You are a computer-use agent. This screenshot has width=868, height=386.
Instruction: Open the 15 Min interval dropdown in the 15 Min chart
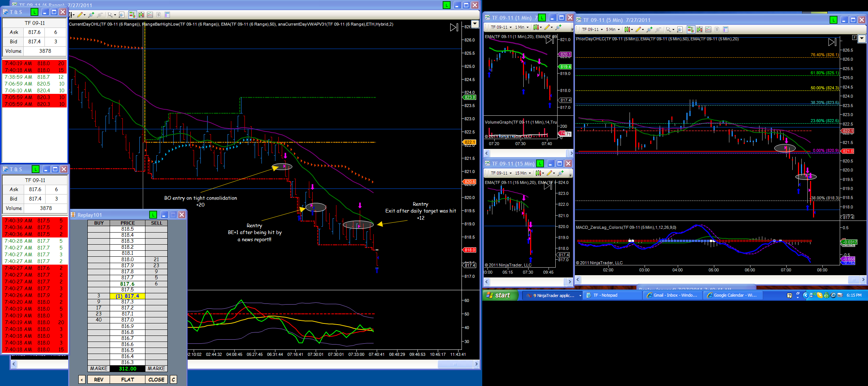[x=523, y=173]
